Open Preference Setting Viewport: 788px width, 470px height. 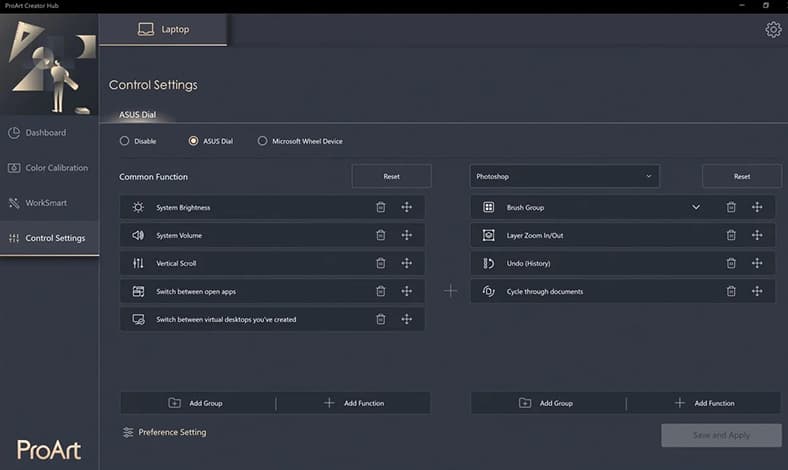point(164,432)
